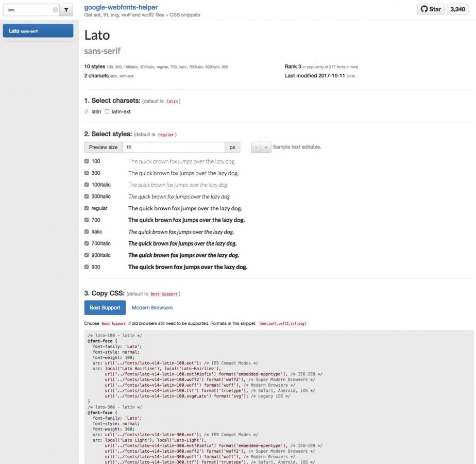Switch to the Modern Browsers tab
This screenshot has width=476, height=464.
pyautogui.click(x=152, y=307)
